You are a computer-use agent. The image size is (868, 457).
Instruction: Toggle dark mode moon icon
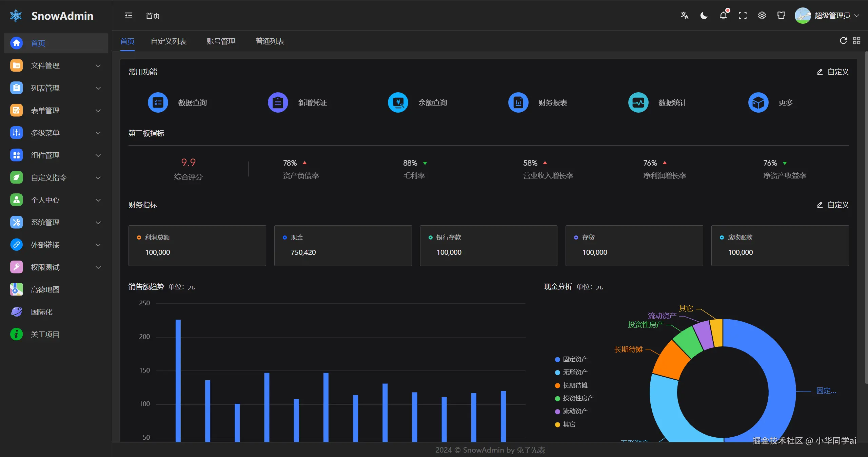(704, 16)
